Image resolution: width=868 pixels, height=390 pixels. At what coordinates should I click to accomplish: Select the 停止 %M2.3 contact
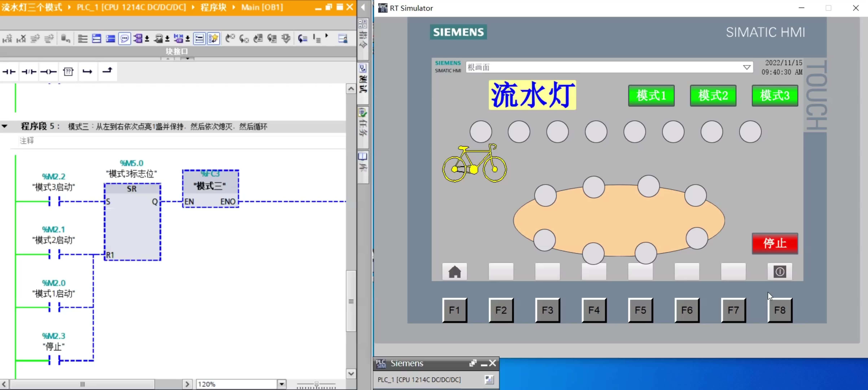pos(54,361)
